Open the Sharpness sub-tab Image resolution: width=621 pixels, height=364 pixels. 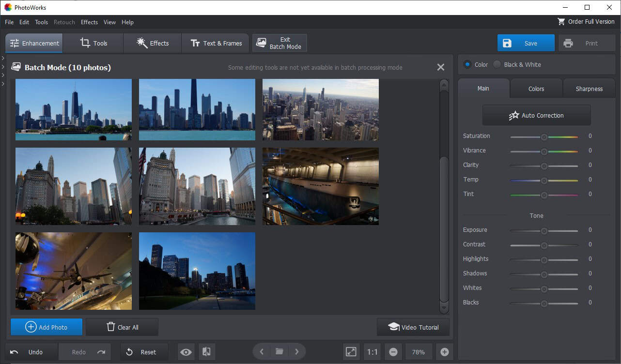pyautogui.click(x=589, y=89)
